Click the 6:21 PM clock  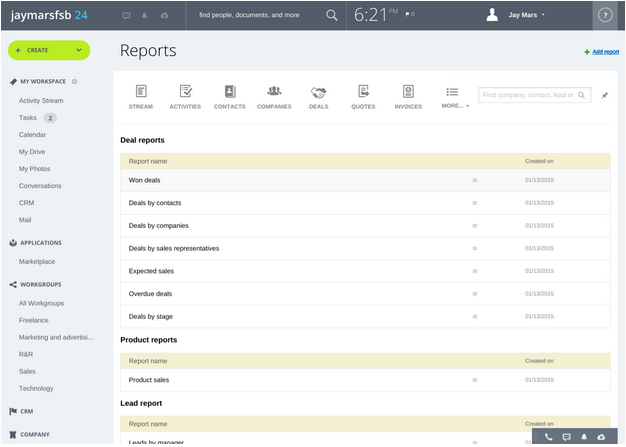click(x=376, y=15)
